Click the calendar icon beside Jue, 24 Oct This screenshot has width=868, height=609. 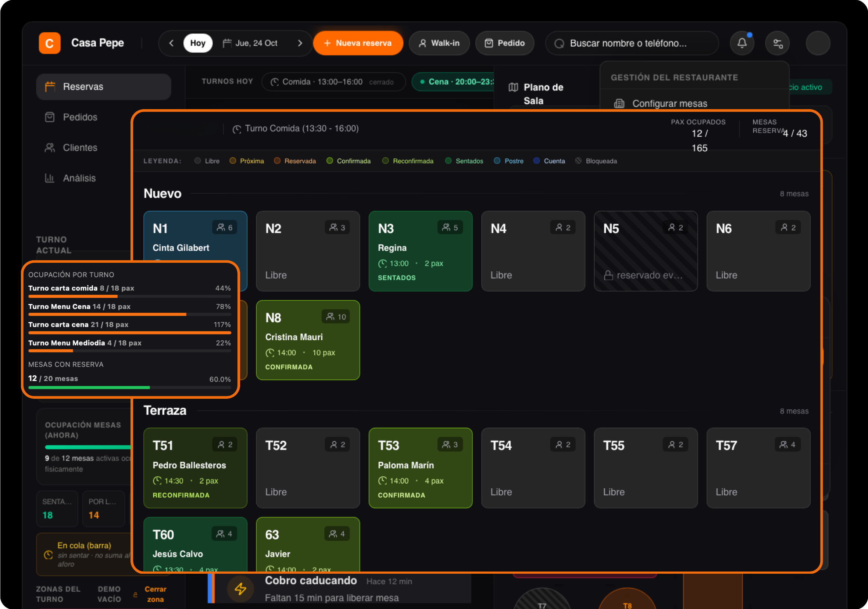tap(227, 43)
